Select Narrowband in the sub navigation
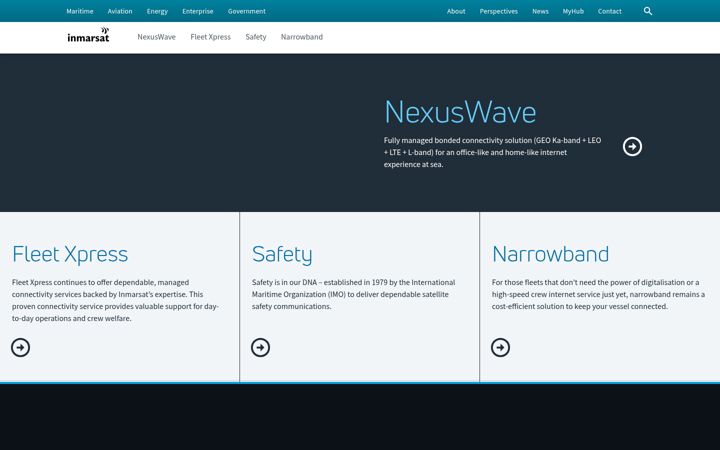720x450 pixels. point(302,37)
